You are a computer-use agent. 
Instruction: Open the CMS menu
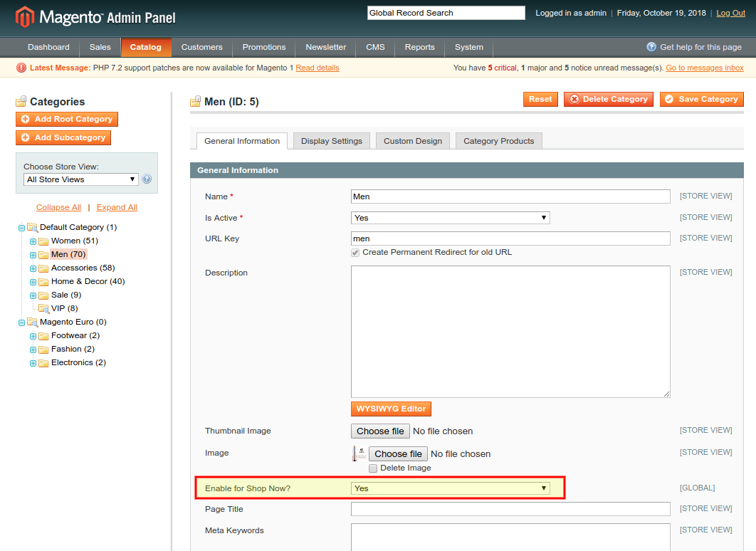pyautogui.click(x=376, y=47)
